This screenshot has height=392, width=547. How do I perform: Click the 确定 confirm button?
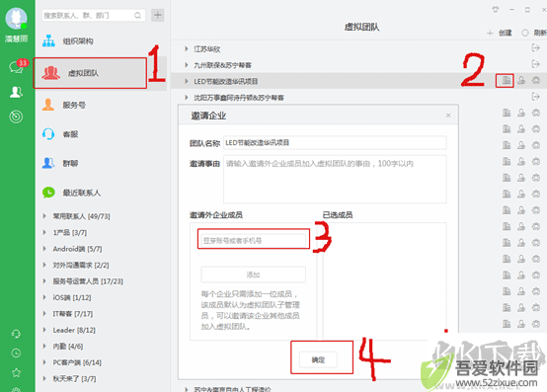coord(318,359)
